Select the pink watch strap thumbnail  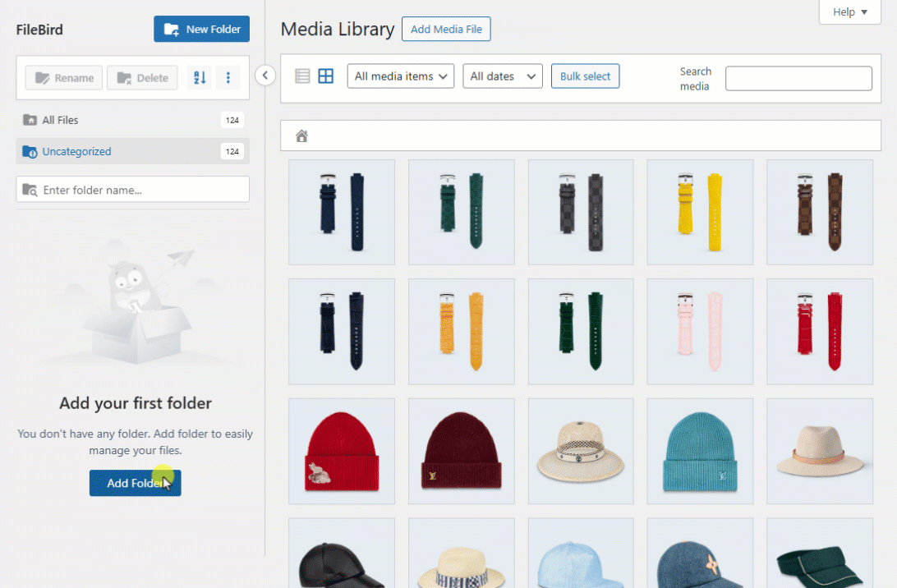pyautogui.click(x=700, y=332)
